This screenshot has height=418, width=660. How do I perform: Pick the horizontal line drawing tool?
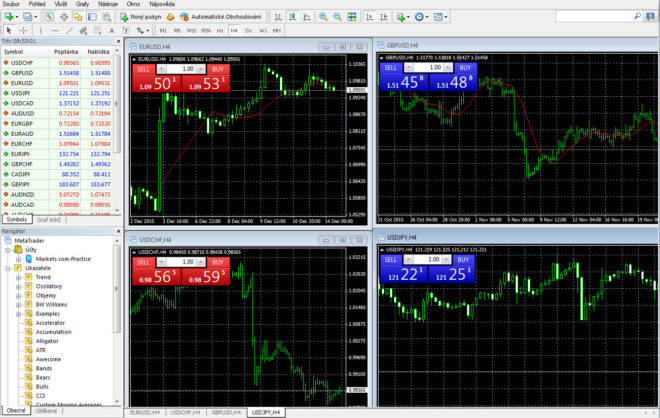pos(55,30)
